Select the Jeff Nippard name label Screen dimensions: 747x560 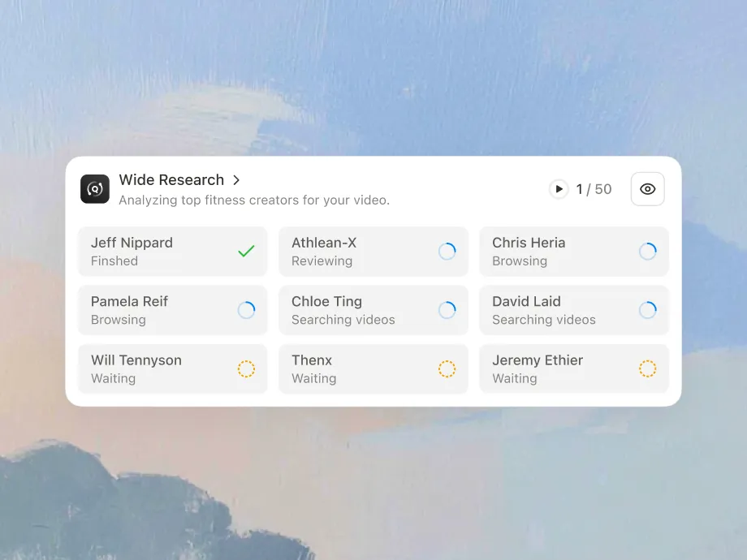click(132, 243)
